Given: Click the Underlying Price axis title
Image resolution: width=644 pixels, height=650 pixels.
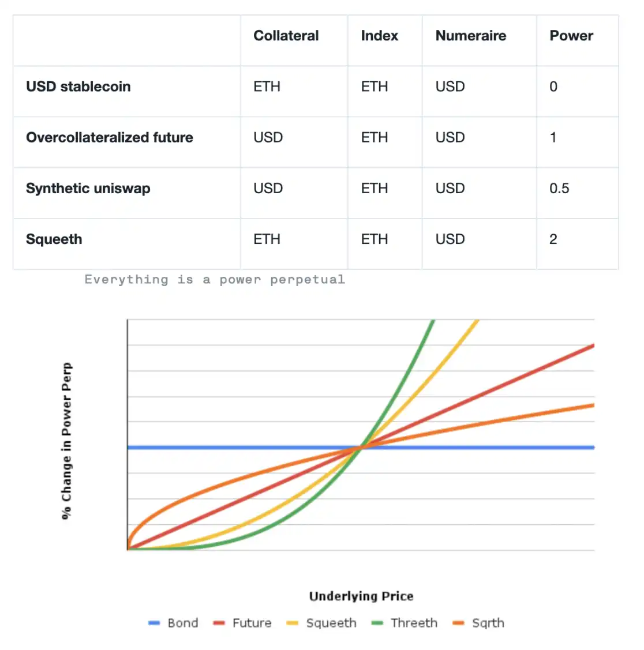Looking at the screenshot, I should click(361, 596).
